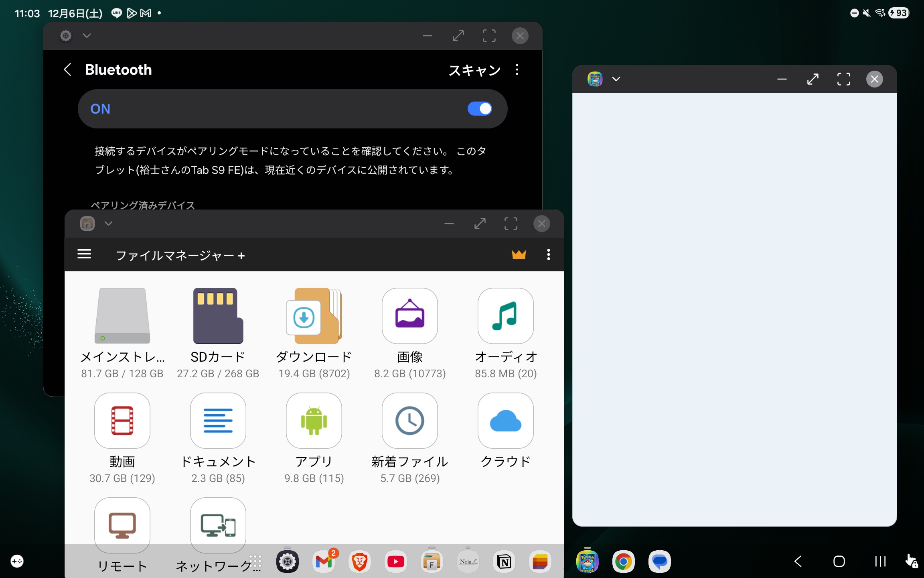Open the 画像 category icon
924x578 pixels.
tap(409, 316)
